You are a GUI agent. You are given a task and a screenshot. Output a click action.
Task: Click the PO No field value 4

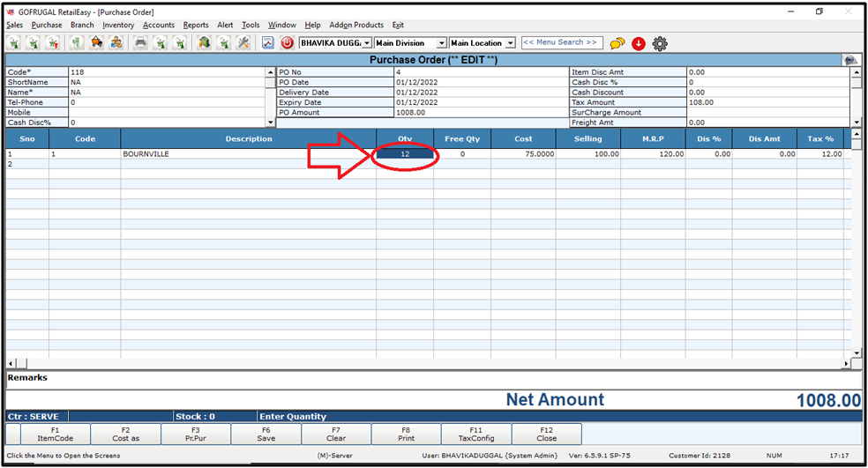[481, 72]
